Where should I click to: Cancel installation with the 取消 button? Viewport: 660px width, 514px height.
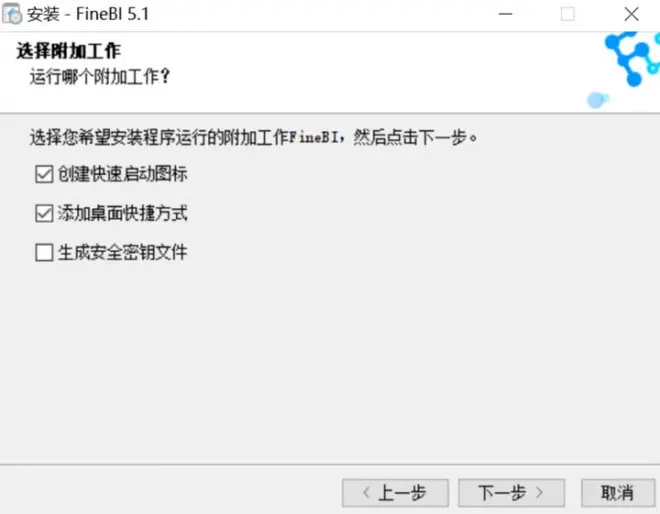[x=618, y=492]
